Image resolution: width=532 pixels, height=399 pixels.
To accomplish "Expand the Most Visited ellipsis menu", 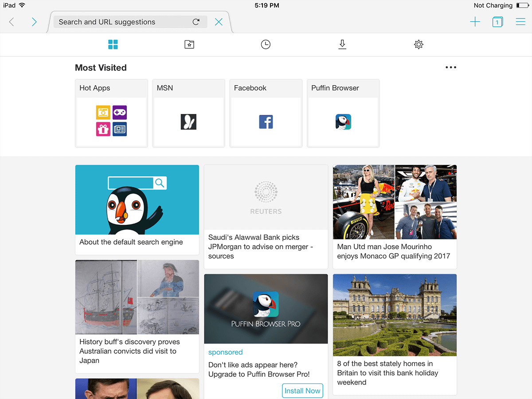I will coord(450,67).
